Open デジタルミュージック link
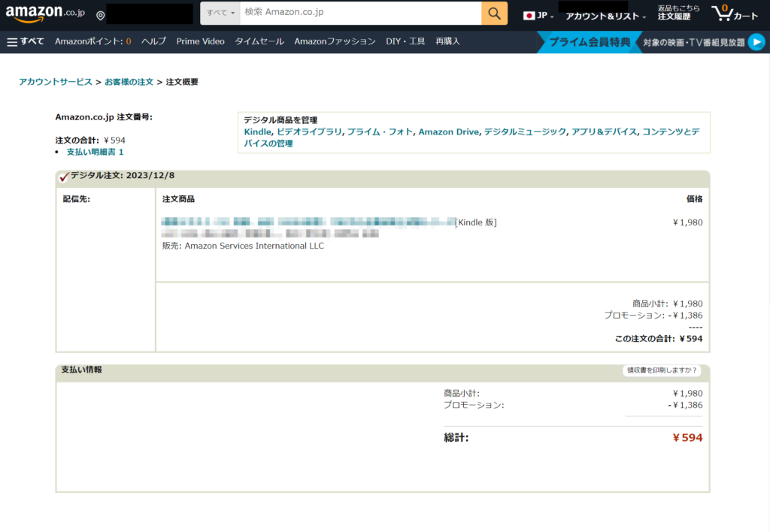 [525, 132]
